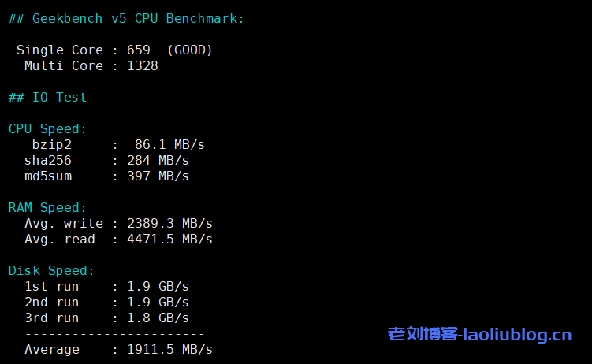Click the Single Core score 659
592x364 pixels.
click(x=138, y=50)
